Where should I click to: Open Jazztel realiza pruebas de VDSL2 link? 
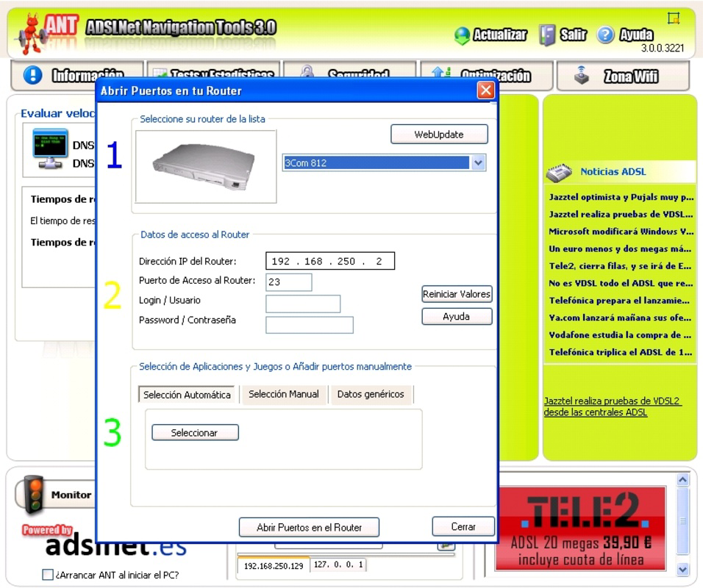click(x=612, y=406)
